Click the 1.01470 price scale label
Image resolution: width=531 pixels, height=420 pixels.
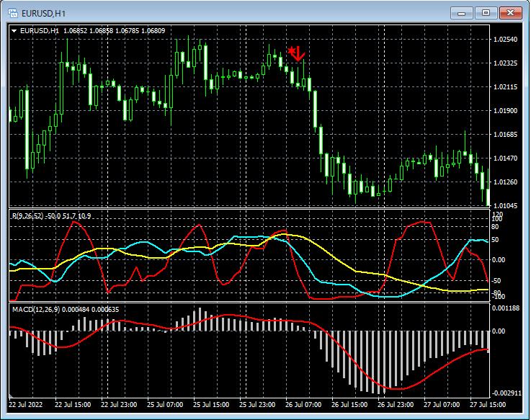pos(506,158)
